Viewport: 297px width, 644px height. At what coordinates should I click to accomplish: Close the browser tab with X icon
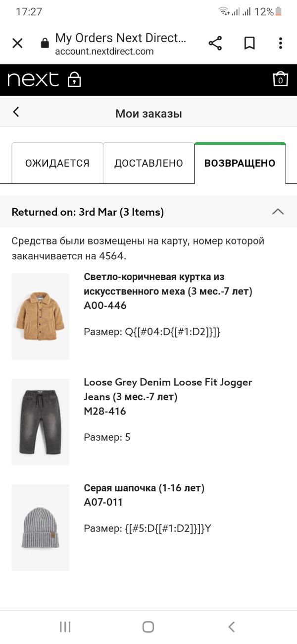17,44
